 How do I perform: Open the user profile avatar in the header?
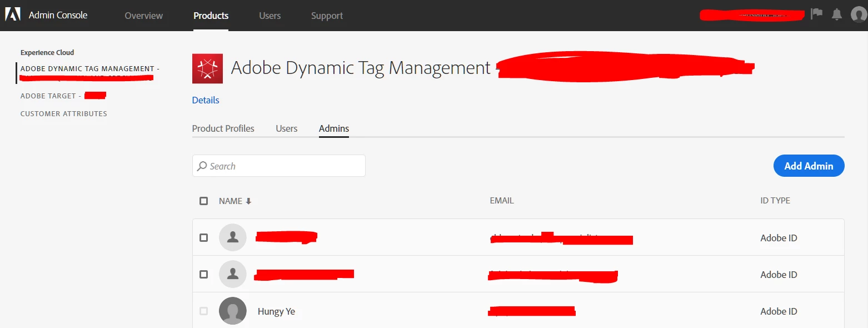[x=859, y=14]
